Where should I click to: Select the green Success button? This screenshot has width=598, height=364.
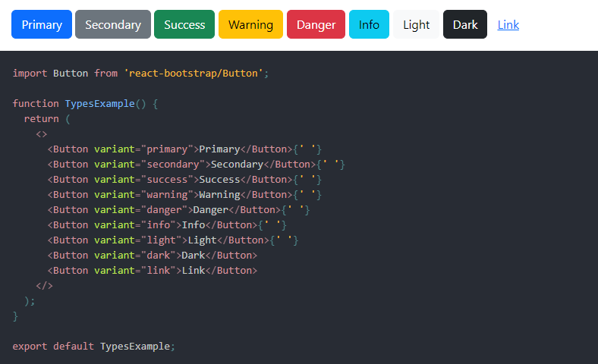[184, 24]
